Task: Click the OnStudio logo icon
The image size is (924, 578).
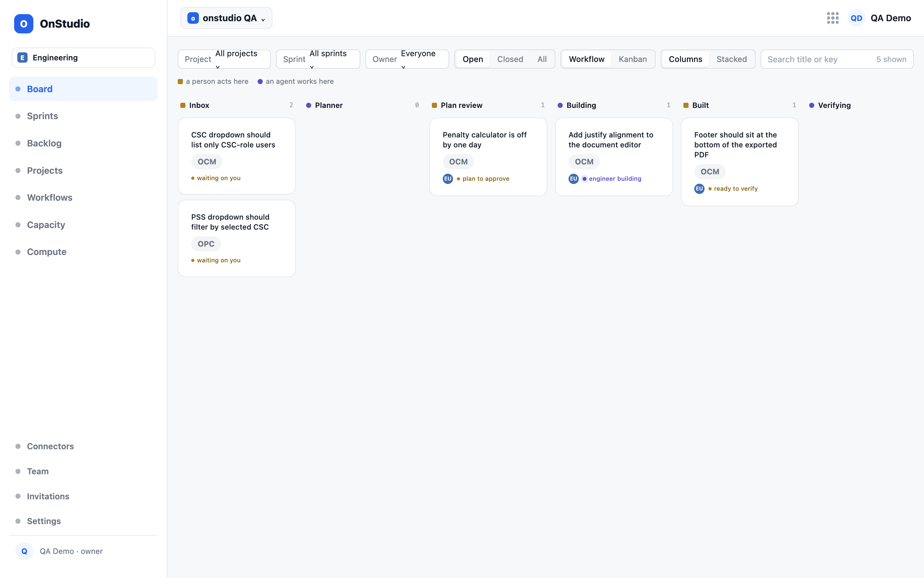Action: point(24,24)
